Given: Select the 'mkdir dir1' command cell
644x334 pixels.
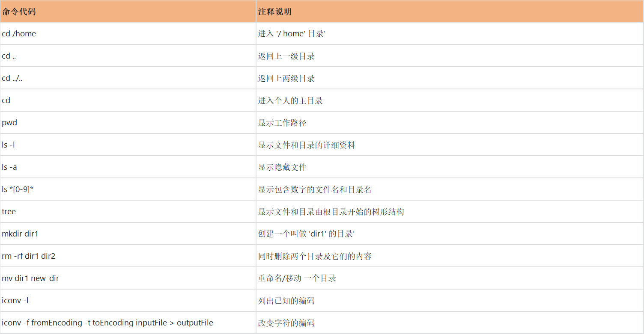Looking at the screenshot, I should (x=128, y=234).
